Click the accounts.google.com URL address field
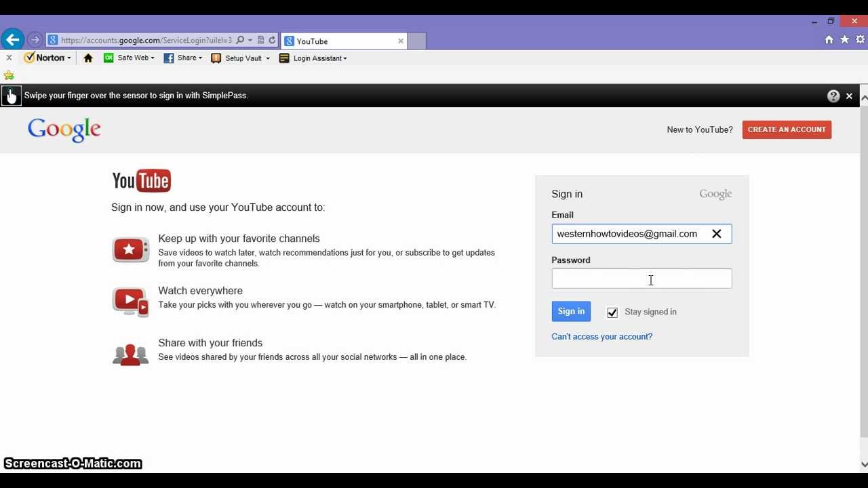This screenshot has height=488, width=868. pyautogui.click(x=146, y=41)
